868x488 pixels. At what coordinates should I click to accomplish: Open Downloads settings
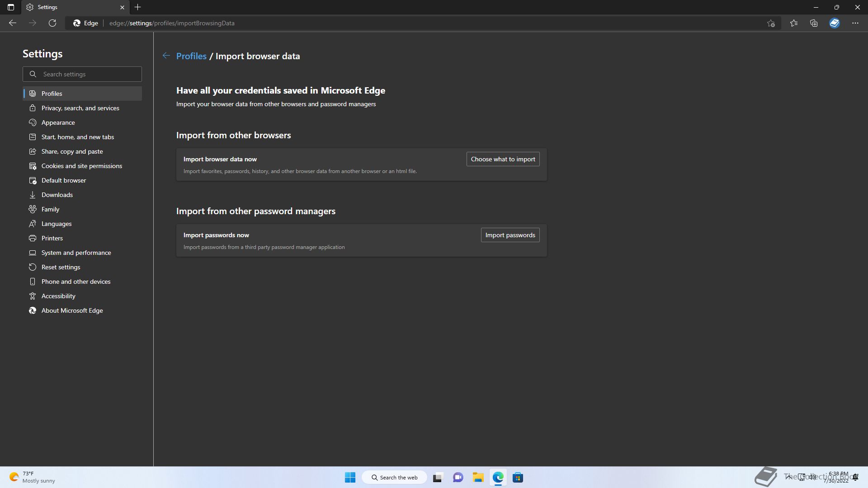coord(82,195)
